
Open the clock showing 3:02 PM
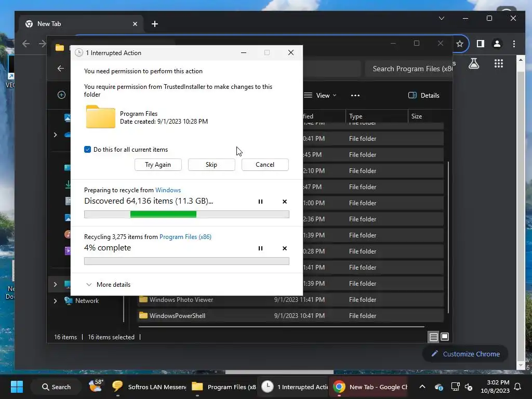point(495,387)
